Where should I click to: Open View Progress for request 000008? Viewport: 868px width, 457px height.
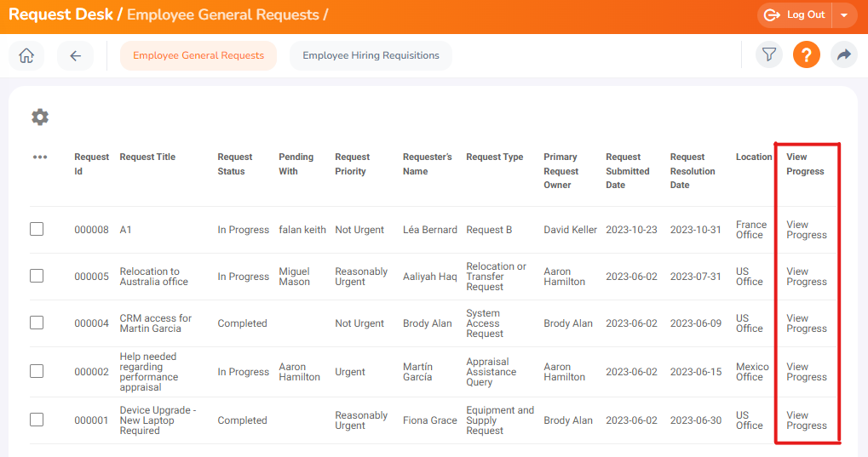click(x=807, y=230)
